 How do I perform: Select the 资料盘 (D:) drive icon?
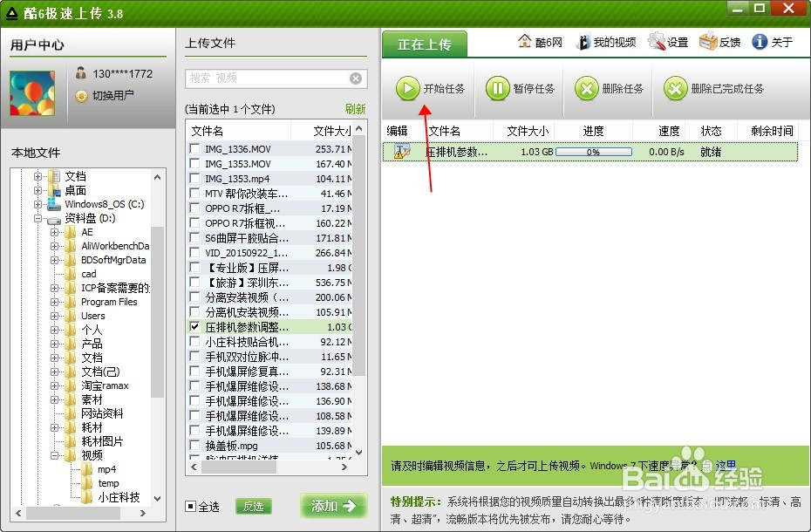[x=54, y=220]
